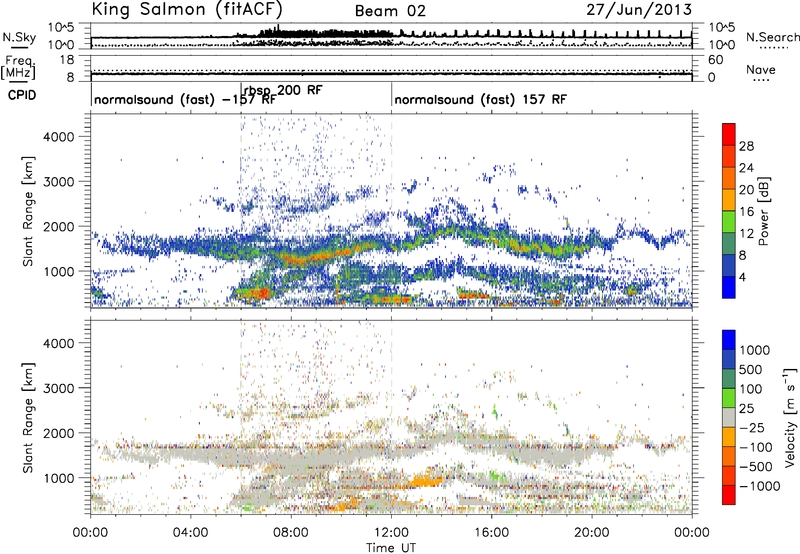Viewport: 800px width, 554px height.
Task: Click the Time UT axis label
Action: click(391, 548)
